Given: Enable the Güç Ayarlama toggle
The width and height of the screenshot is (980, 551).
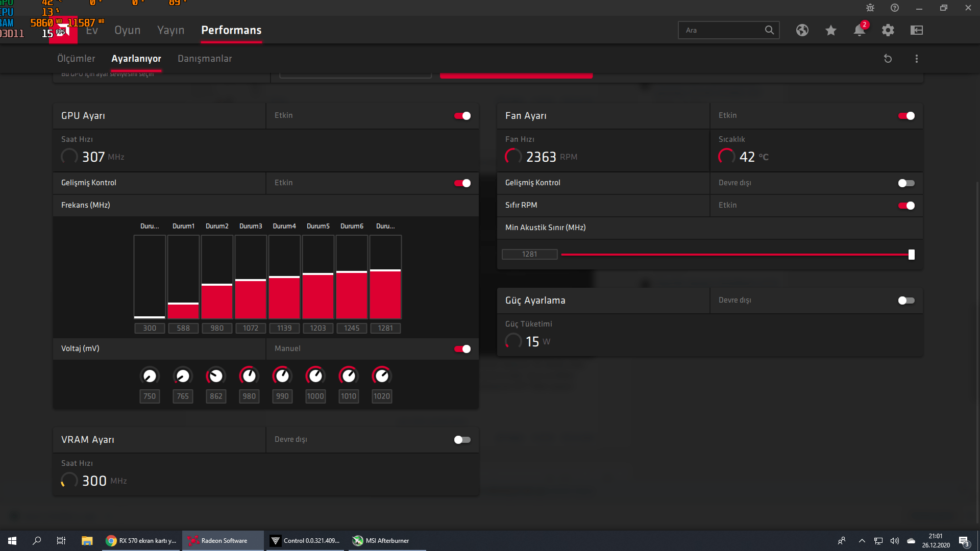Looking at the screenshot, I should point(906,300).
